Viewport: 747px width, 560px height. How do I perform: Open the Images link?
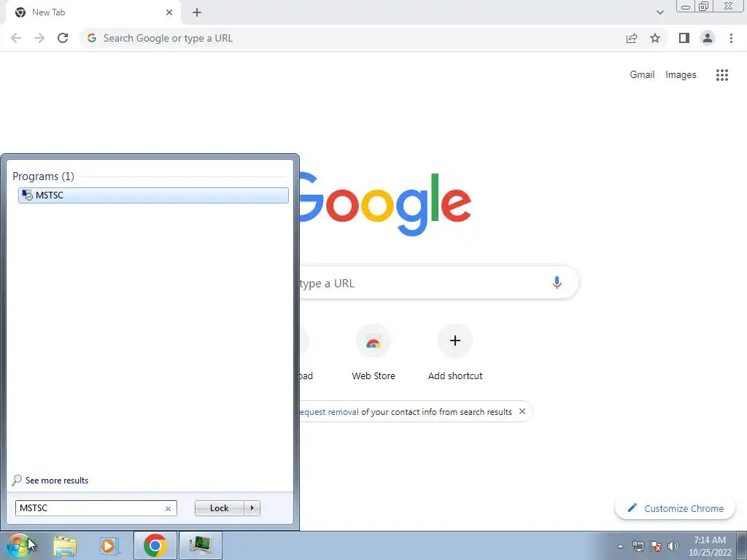pos(681,75)
